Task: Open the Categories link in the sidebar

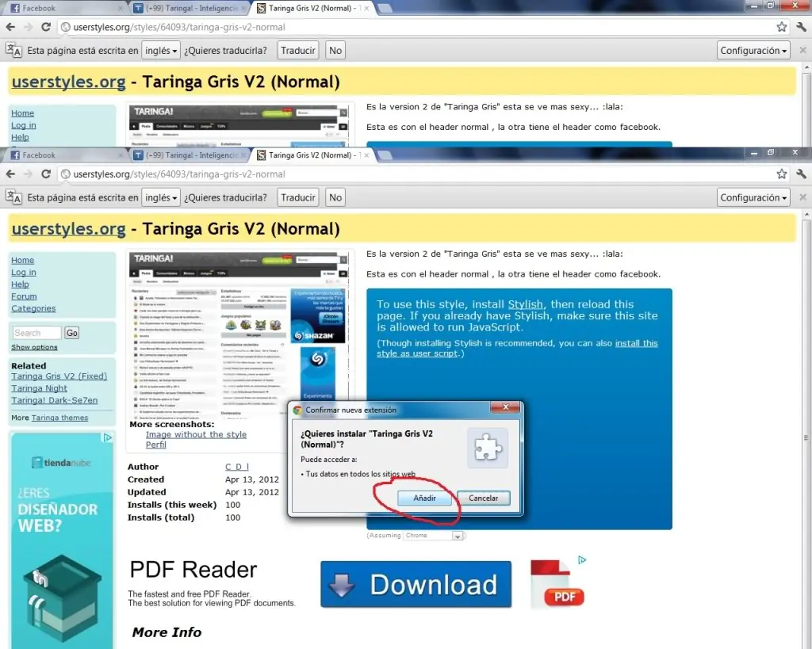Action: 33,308
